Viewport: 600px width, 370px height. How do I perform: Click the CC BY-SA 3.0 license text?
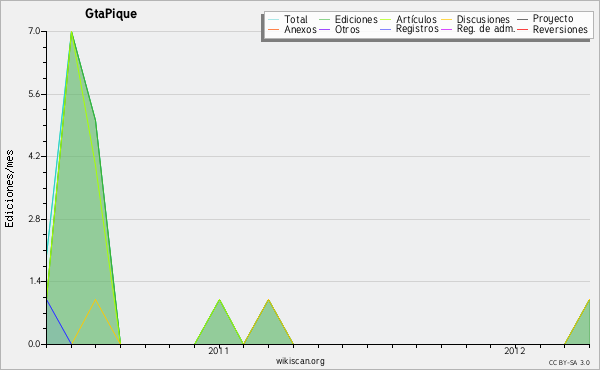pos(569,362)
